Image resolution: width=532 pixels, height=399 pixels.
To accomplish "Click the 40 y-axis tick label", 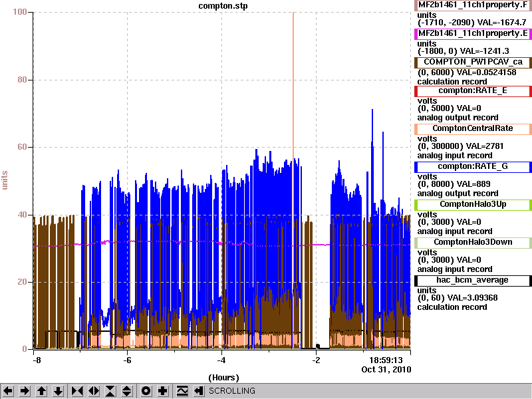I will coord(22,214).
